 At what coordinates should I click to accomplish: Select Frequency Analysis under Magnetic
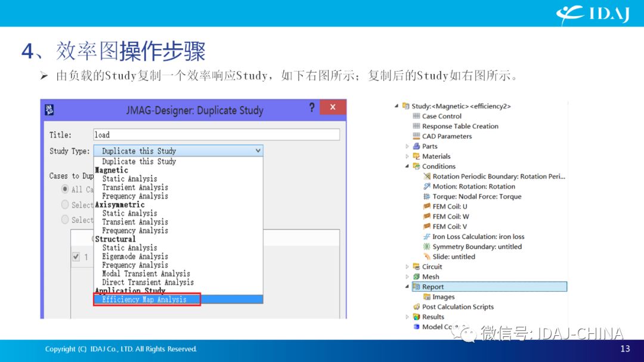(x=178, y=196)
